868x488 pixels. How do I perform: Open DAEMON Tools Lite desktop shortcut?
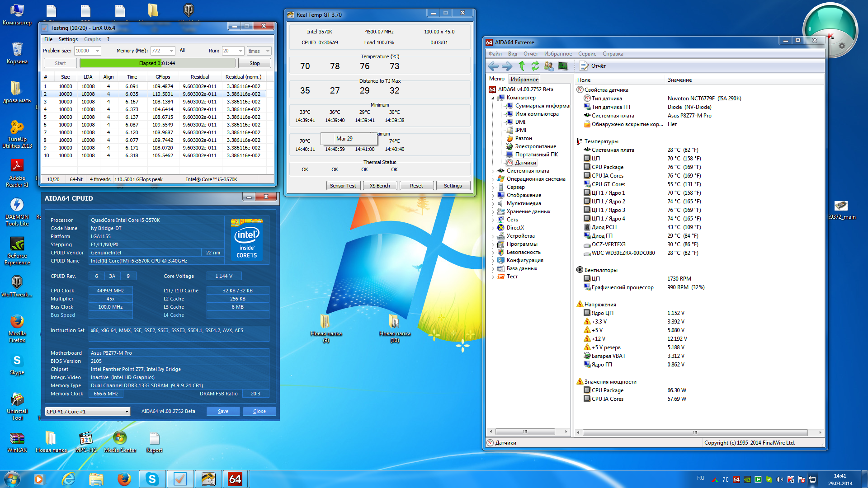(17, 206)
